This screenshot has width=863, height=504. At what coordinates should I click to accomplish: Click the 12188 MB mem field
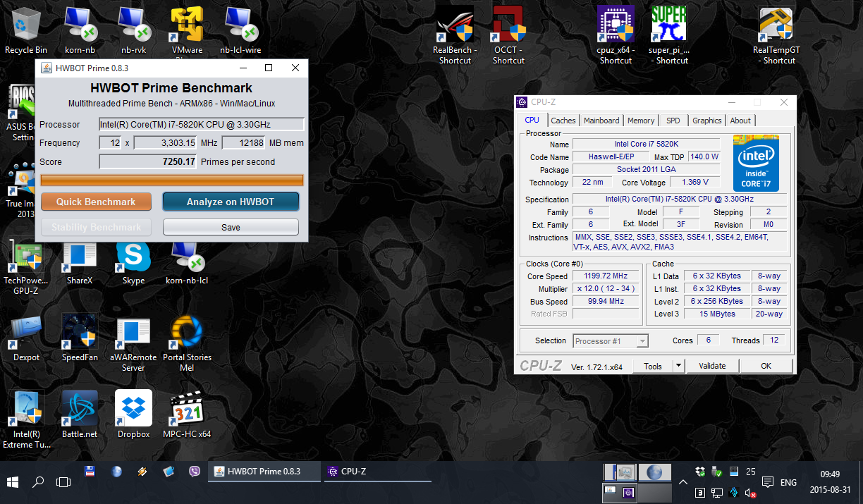(x=243, y=143)
